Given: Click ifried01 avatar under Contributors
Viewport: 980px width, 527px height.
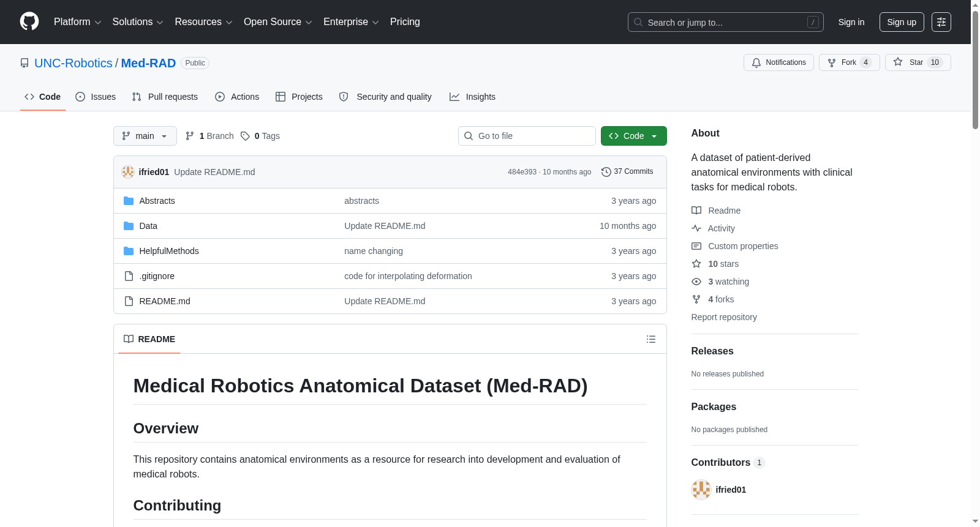Looking at the screenshot, I should click(701, 490).
